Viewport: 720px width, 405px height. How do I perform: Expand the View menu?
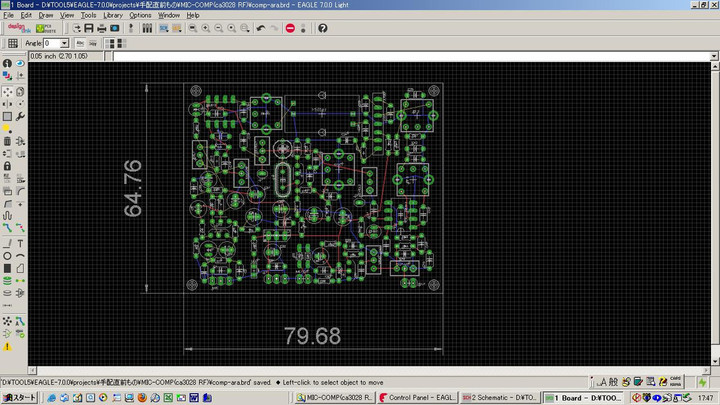[x=67, y=16]
